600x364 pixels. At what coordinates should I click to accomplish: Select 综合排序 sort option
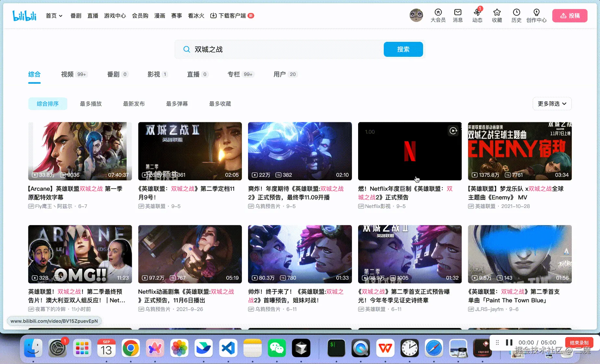point(48,103)
